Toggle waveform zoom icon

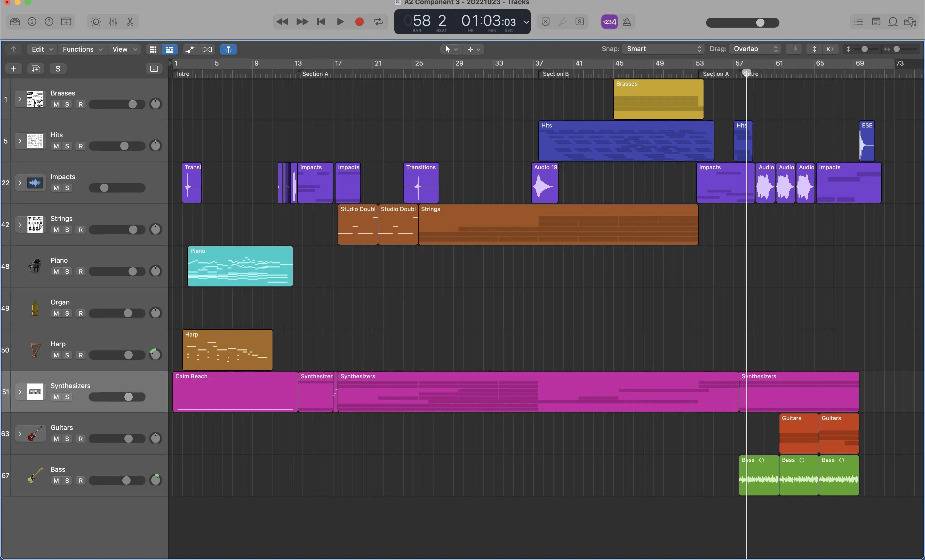[794, 49]
